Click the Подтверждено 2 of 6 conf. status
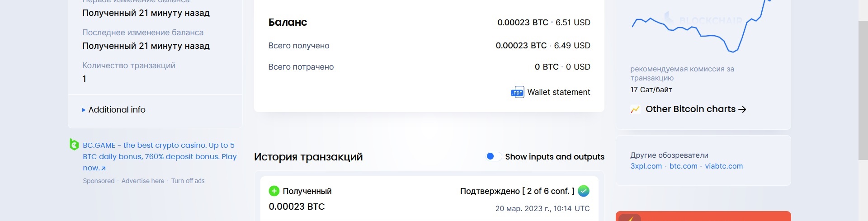868x221 pixels. (x=517, y=191)
